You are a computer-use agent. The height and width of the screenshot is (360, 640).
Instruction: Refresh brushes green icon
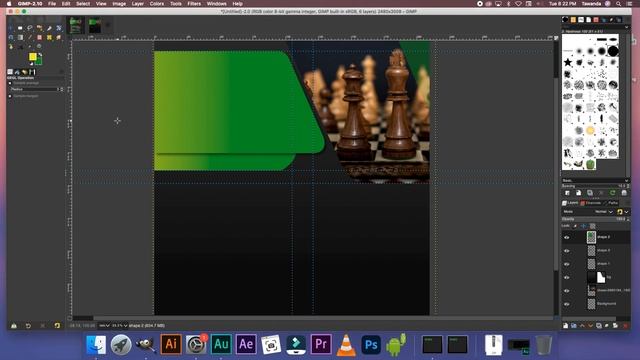tap(612, 193)
